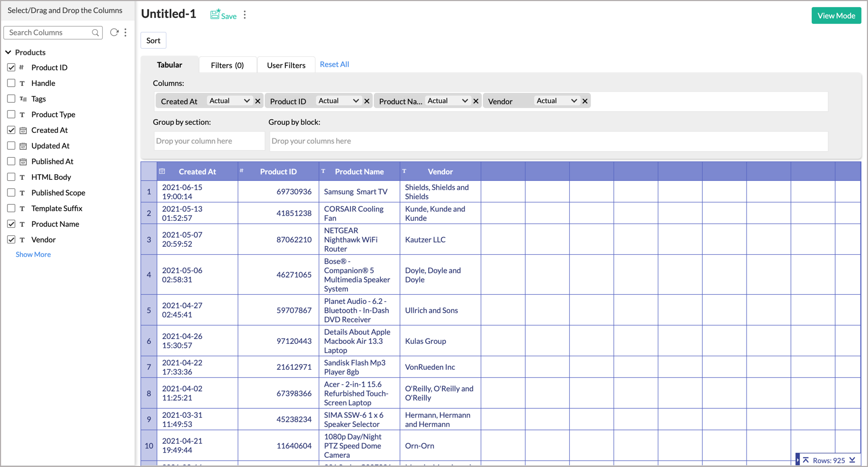The image size is (868, 467).
Task: Collapse the Products tree section
Action: [x=8, y=52]
